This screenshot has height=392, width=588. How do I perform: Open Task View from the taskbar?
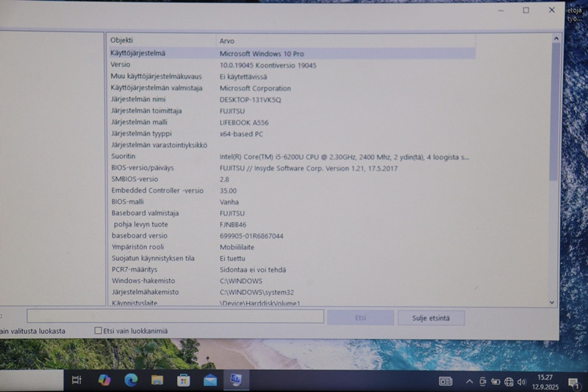tap(76, 380)
